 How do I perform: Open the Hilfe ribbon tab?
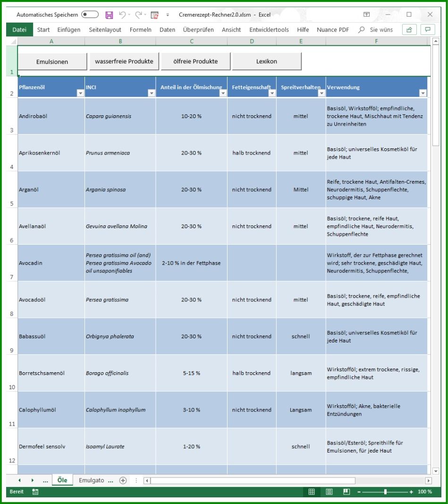coord(303,30)
